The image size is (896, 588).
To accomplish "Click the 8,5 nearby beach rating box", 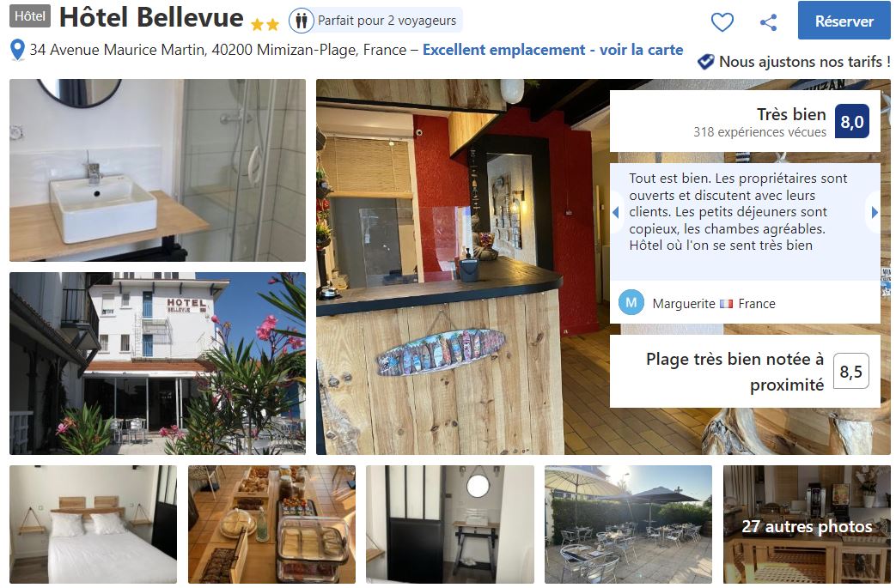I will coord(850,371).
